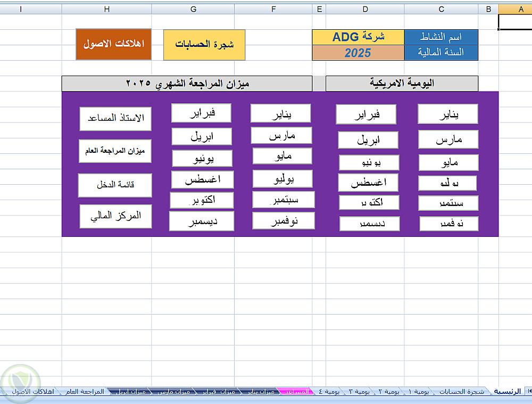Viewport: 532px width, 404px height.
Task: Open مايو under ميزان المراجعة الشهري
Action: [282, 156]
